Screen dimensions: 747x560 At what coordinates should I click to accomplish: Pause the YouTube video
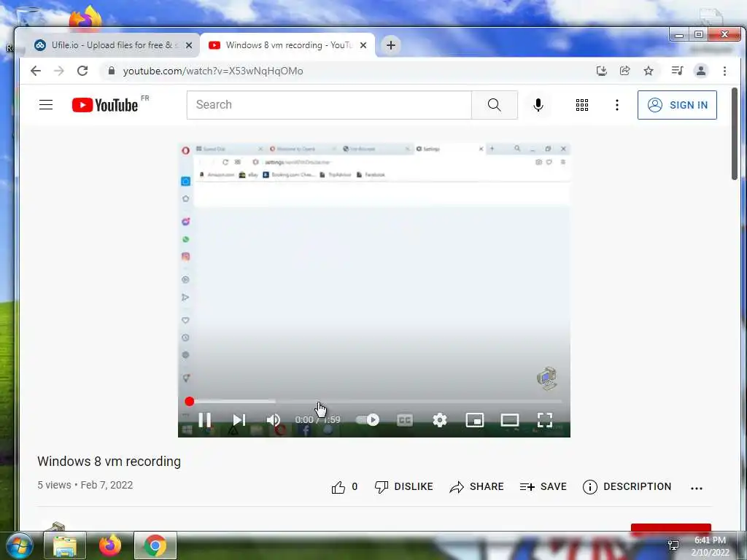205,420
